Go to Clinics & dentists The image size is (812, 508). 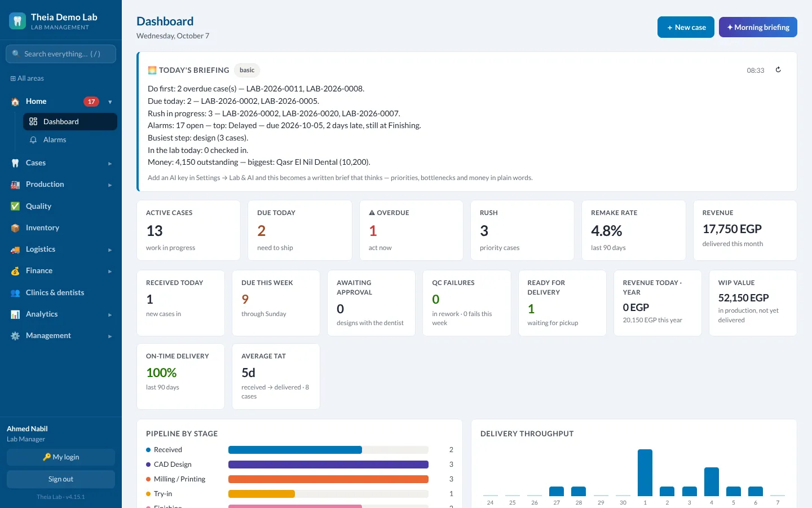click(x=61, y=292)
